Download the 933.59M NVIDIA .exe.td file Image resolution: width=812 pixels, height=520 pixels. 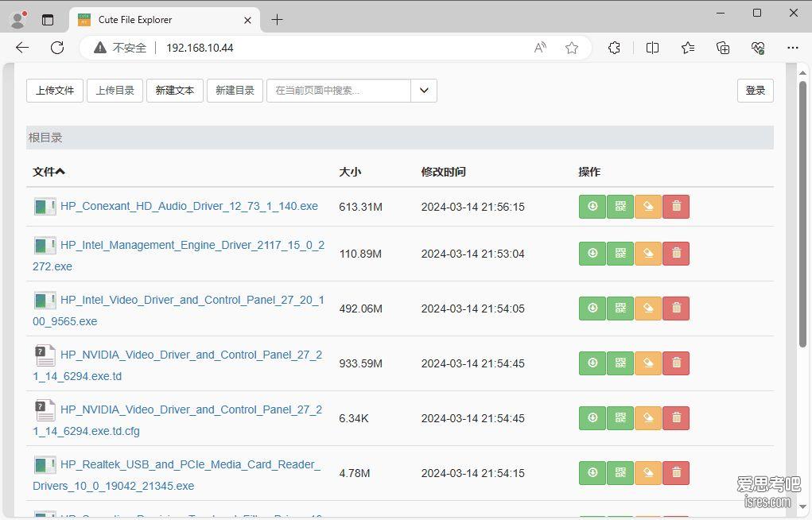tap(592, 363)
